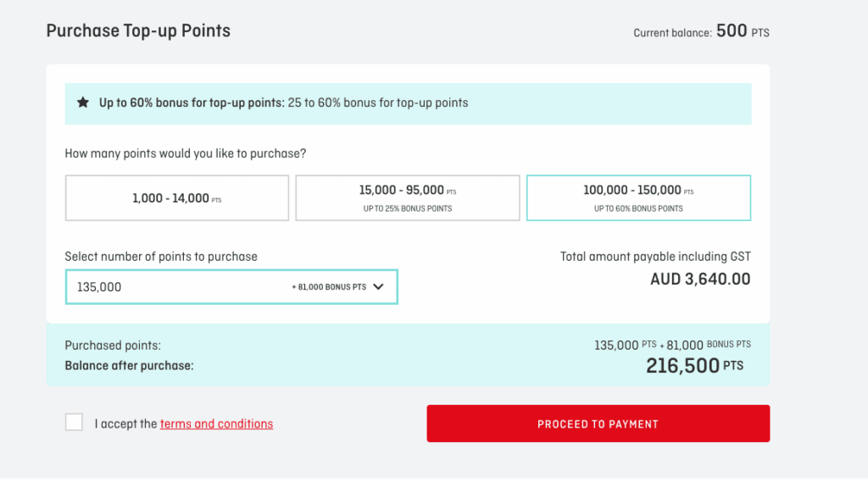Click the 'I accept the' label text
This screenshot has width=868, height=481.
(125, 423)
